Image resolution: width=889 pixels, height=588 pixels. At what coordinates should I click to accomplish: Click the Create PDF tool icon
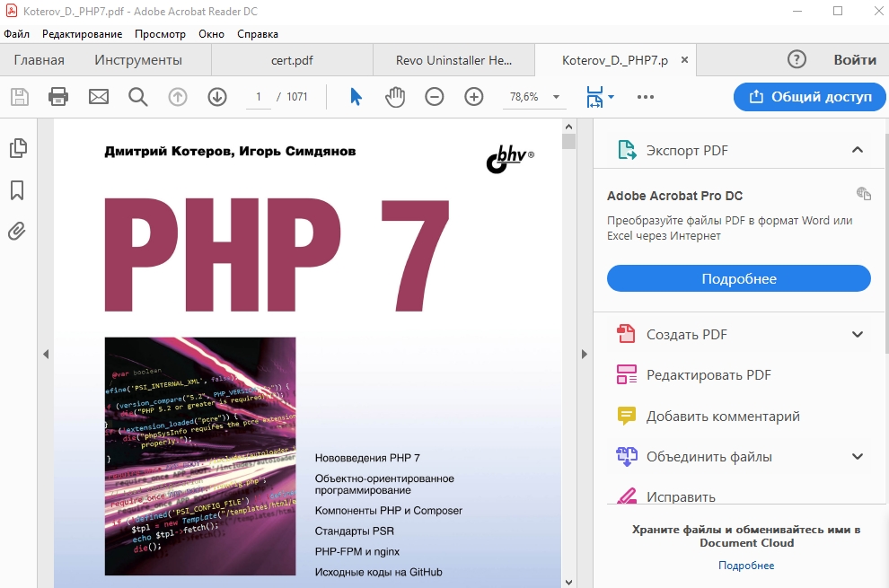pos(627,334)
